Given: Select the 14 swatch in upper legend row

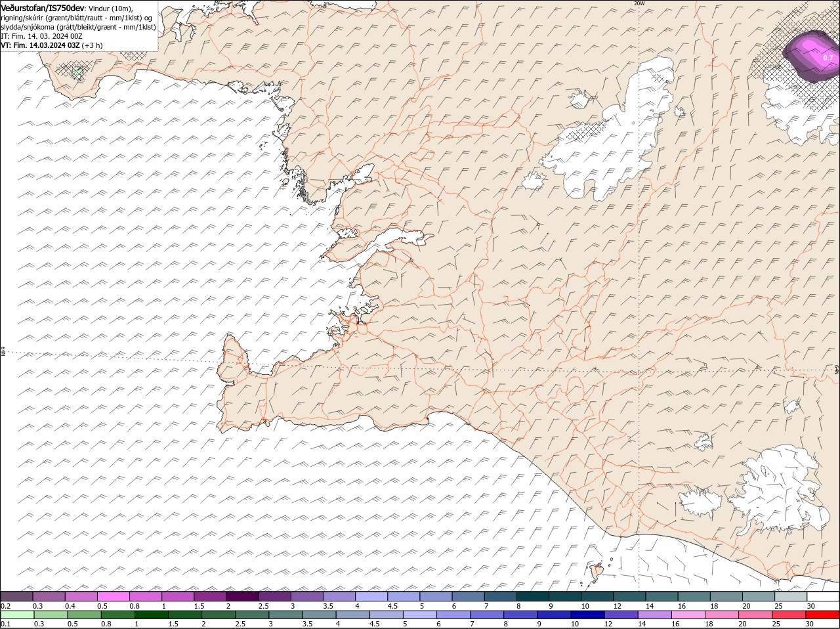Looking at the screenshot, I should [x=661, y=596].
